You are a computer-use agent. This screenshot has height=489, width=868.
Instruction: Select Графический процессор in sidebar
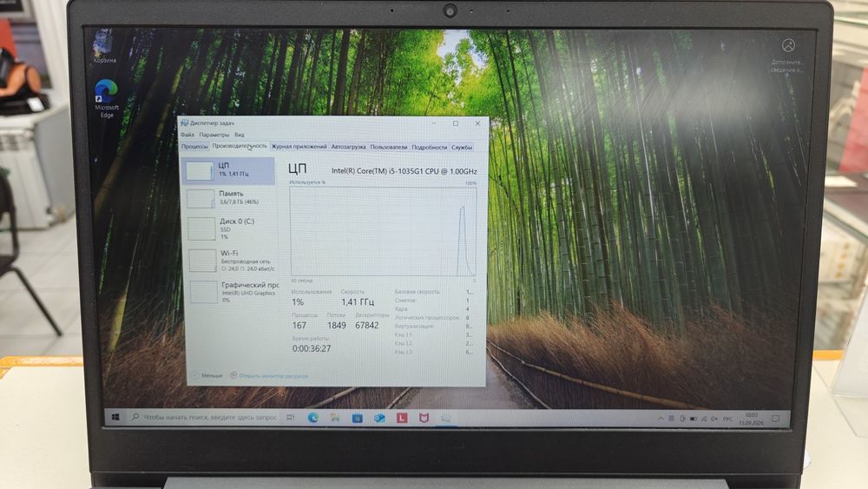(x=233, y=292)
